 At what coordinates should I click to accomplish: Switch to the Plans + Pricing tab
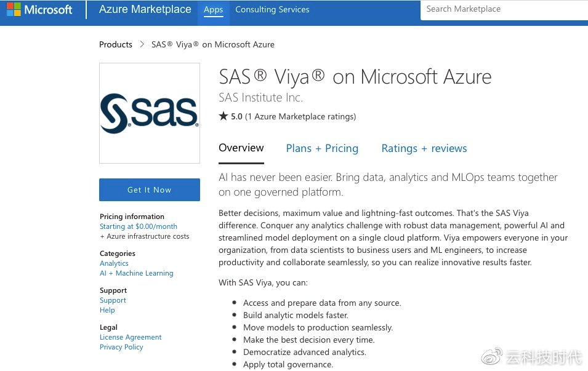point(322,148)
